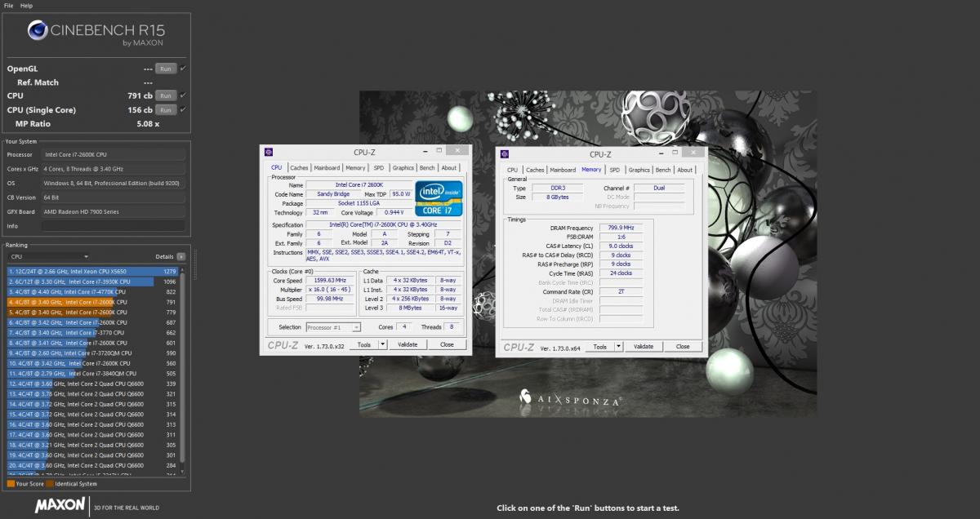Image resolution: width=980 pixels, height=519 pixels.
Task: Select ranking row 9 Core i7-3720QM
Action: [92, 353]
